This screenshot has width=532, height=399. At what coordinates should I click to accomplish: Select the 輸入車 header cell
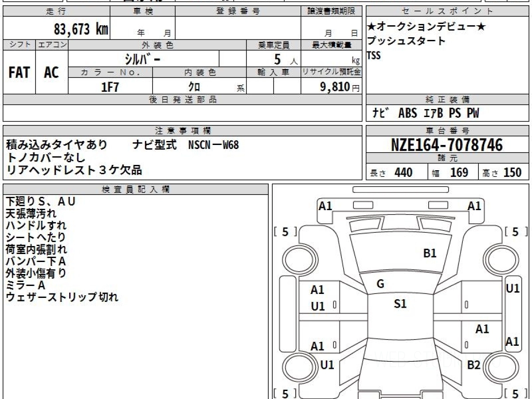pyautogui.click(x=273, y=72)
